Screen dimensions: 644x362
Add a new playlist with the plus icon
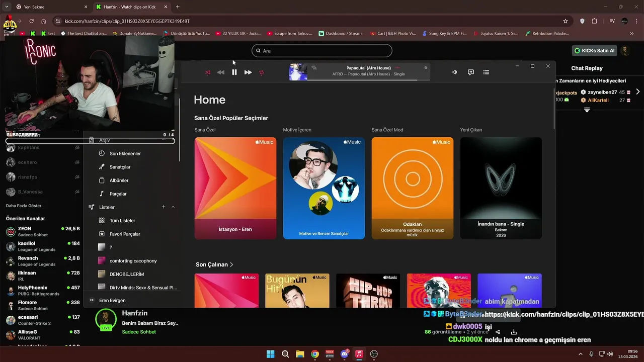pos(164,207)
